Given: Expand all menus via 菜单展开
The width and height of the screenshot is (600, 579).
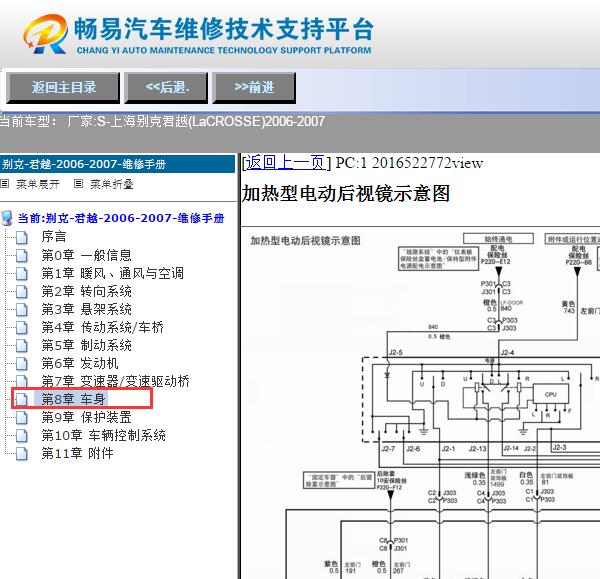Looking at the screenshot, I should point(38,184).
